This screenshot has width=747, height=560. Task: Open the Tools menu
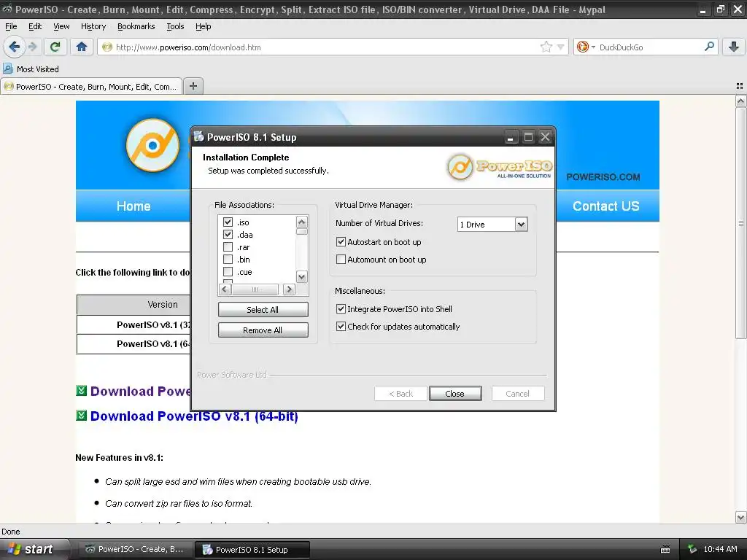175,26
